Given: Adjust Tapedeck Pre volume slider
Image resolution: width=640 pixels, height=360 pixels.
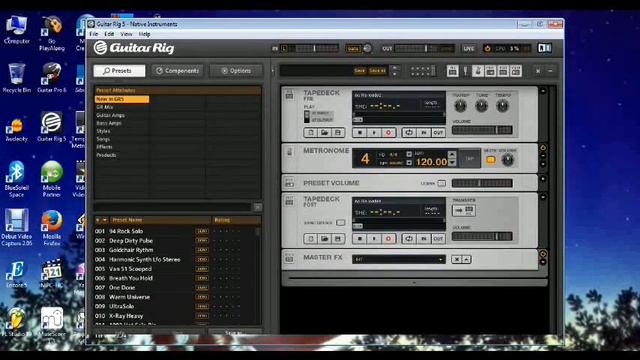Looking at the screenshot, I should [482, 130].
